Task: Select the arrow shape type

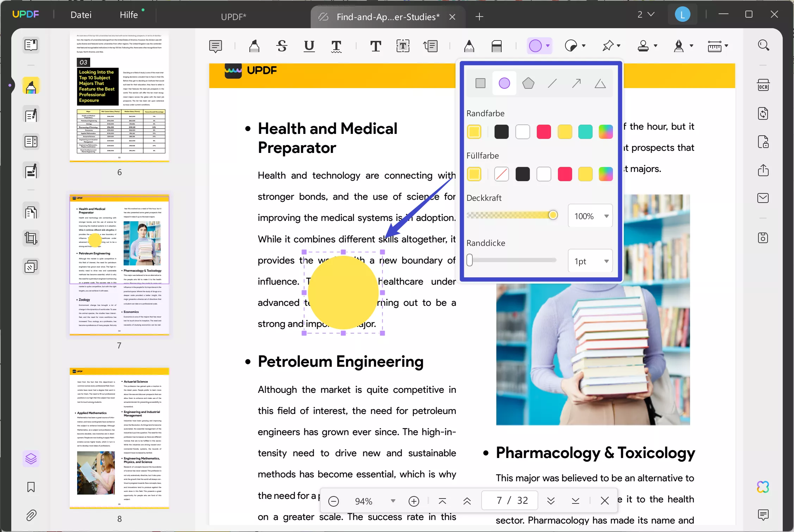Action: 576,83
